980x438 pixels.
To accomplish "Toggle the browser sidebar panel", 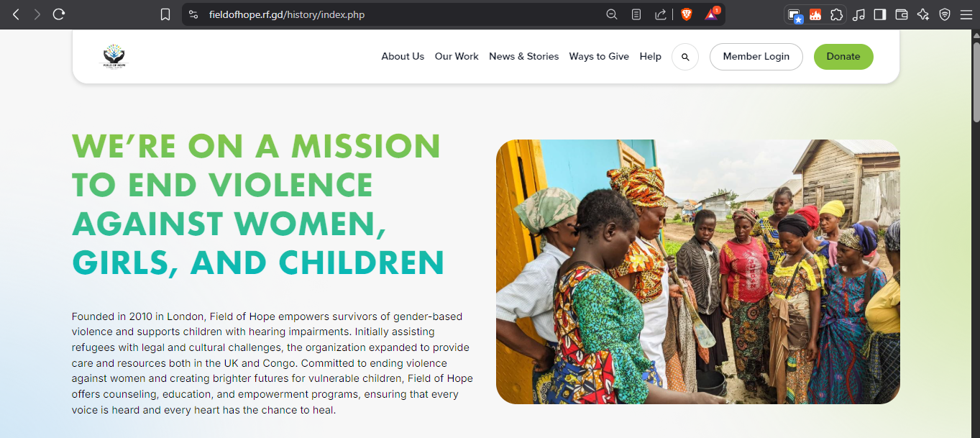I will tap(880, 14).
